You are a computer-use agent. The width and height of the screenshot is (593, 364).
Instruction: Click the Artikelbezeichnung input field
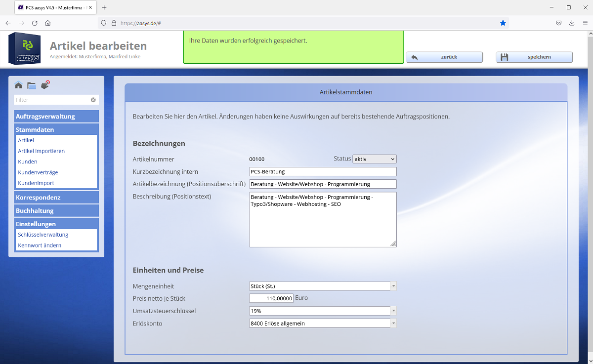pyautogui.click(x=323, y=184)
